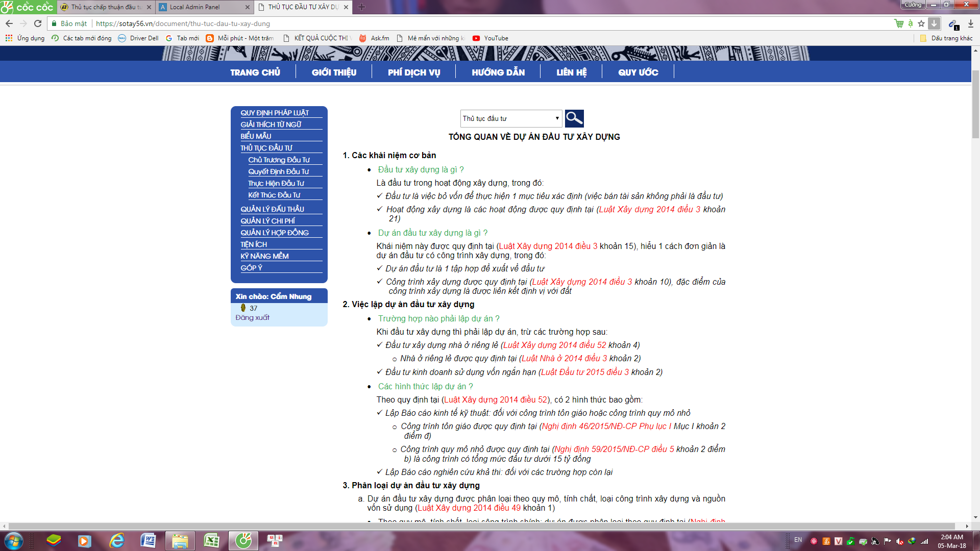Viewport: 980px width, 551px height.
Task: Reload the page with refresh icon
Action: coord(38,23)
